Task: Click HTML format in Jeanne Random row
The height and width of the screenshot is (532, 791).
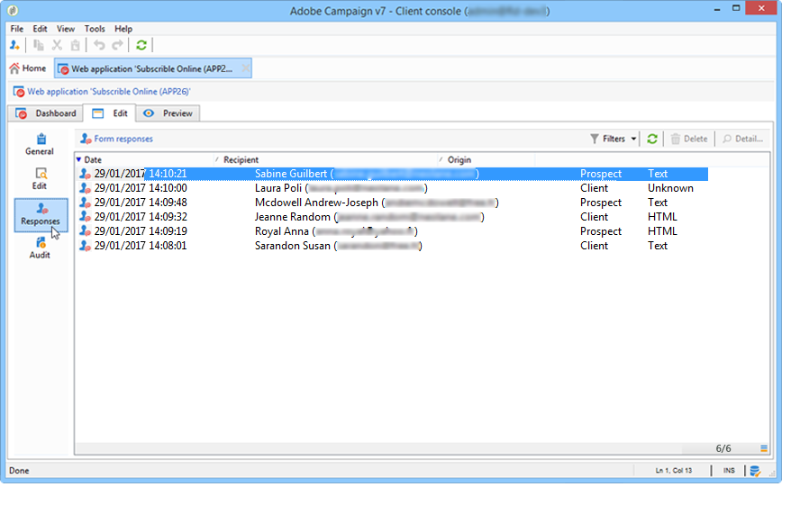Action: pos(662,217)
